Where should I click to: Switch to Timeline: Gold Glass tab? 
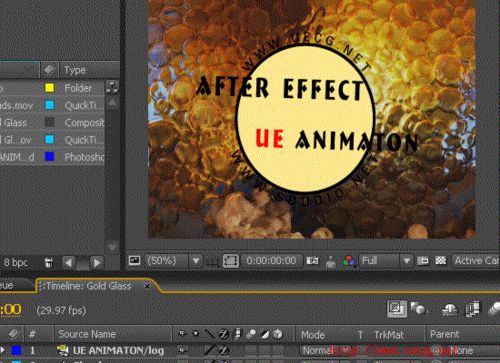tap(88, 286)
